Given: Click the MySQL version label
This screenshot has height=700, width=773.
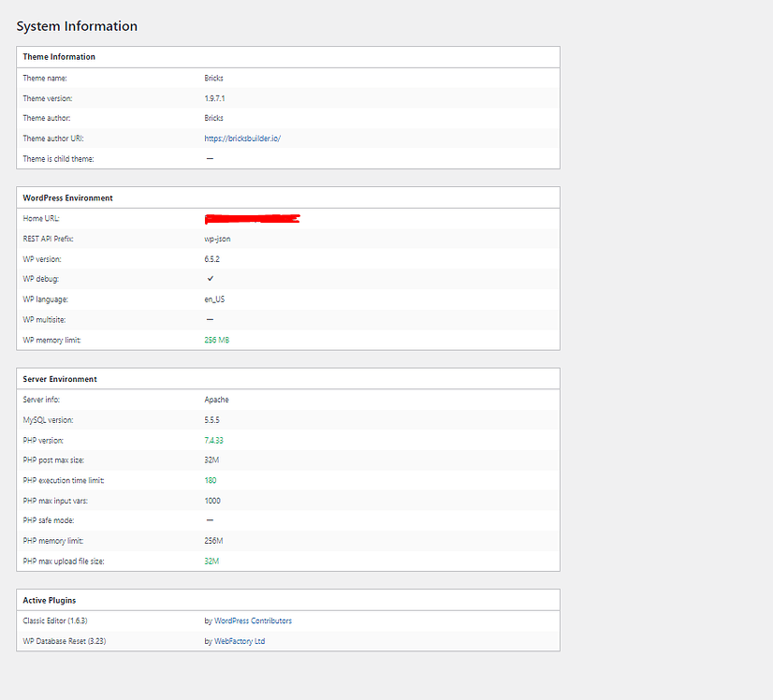Looking at the screenshot, I should 49,420.
